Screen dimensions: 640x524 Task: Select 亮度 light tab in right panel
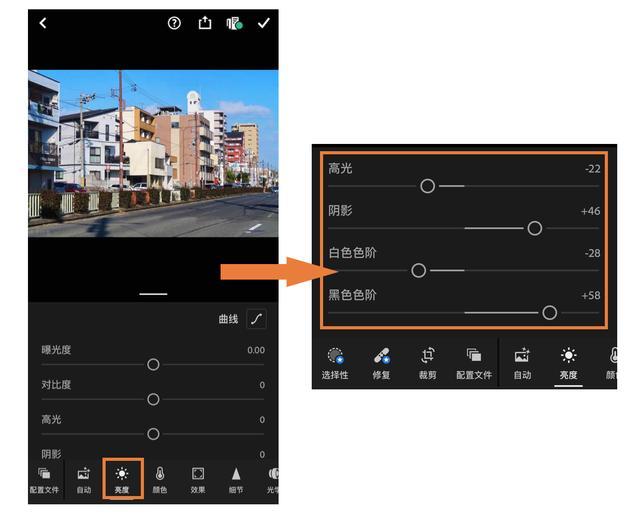coord(568,363)
